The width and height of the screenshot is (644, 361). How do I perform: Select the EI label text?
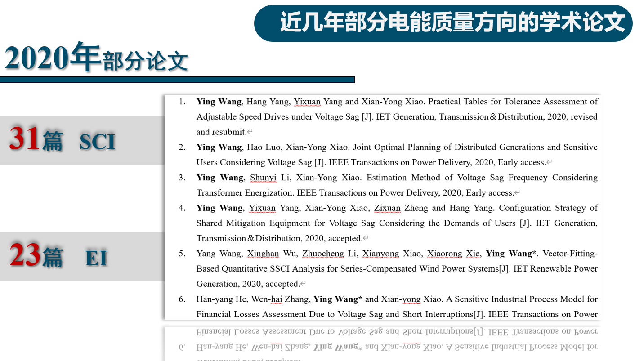(x=97, y=258)
